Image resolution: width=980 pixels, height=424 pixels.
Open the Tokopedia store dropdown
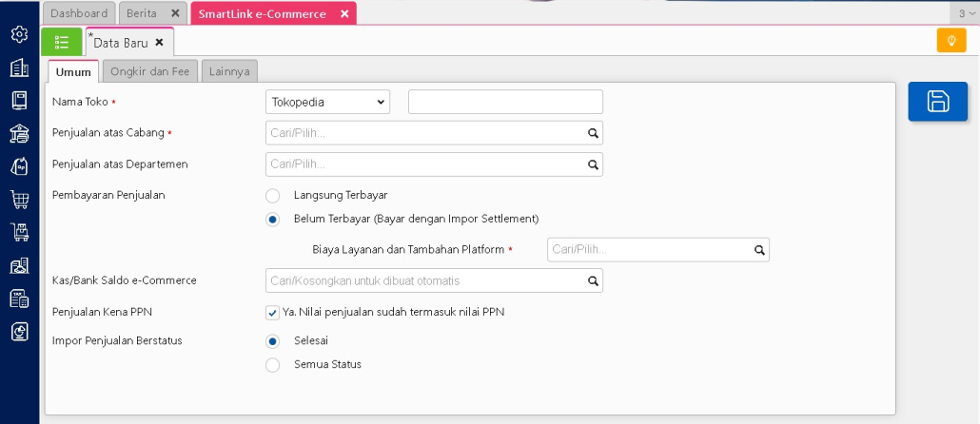point(328,102)
